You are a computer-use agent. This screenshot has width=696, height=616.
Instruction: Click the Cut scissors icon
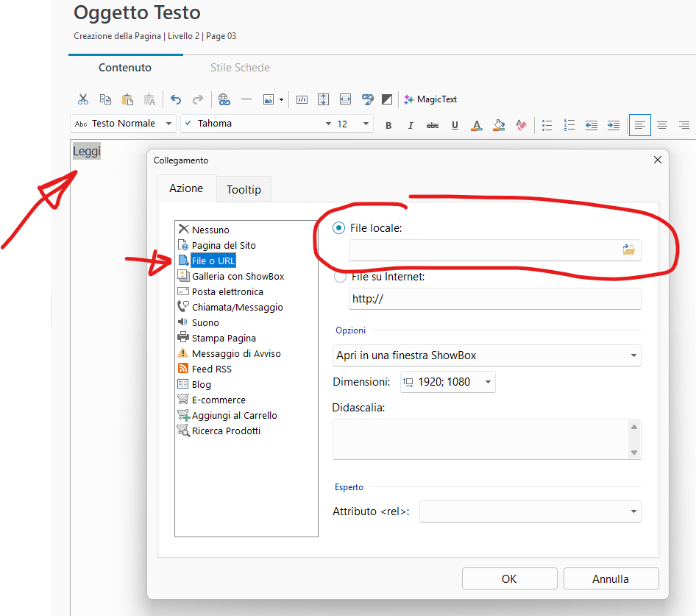pos(83,99)
